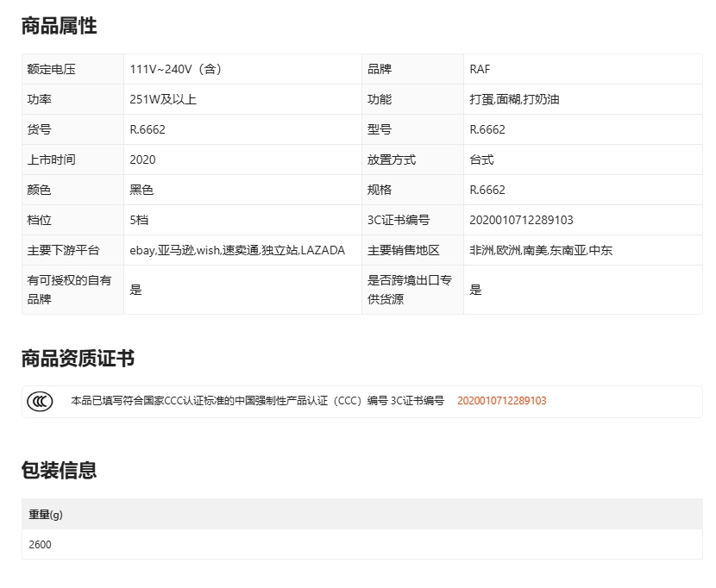The height and width of the screenshot is (588, 716).
Task: Select the power value 251W及以上
Action: coord(163,99)
